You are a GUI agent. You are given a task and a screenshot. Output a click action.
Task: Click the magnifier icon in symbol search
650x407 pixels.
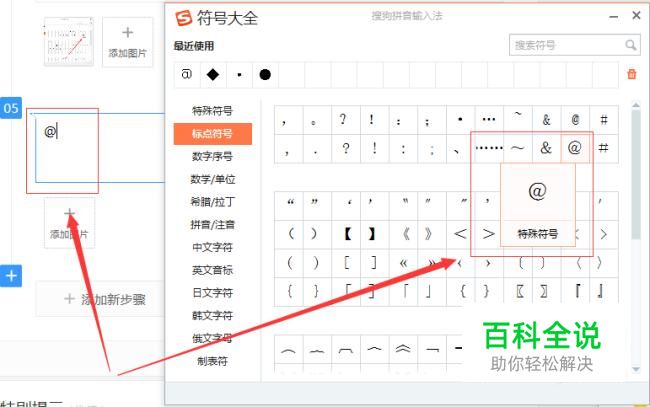(631, 45)
